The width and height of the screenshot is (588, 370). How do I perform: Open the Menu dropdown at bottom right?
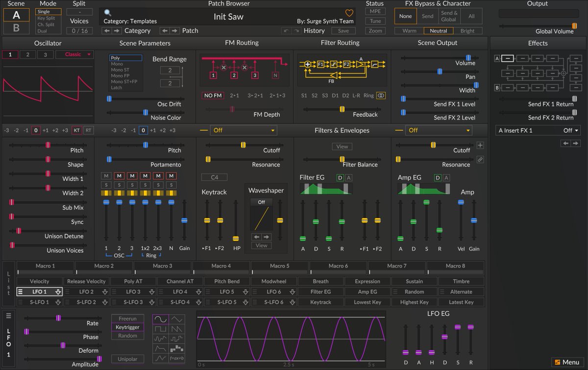(x=567, y=362)
